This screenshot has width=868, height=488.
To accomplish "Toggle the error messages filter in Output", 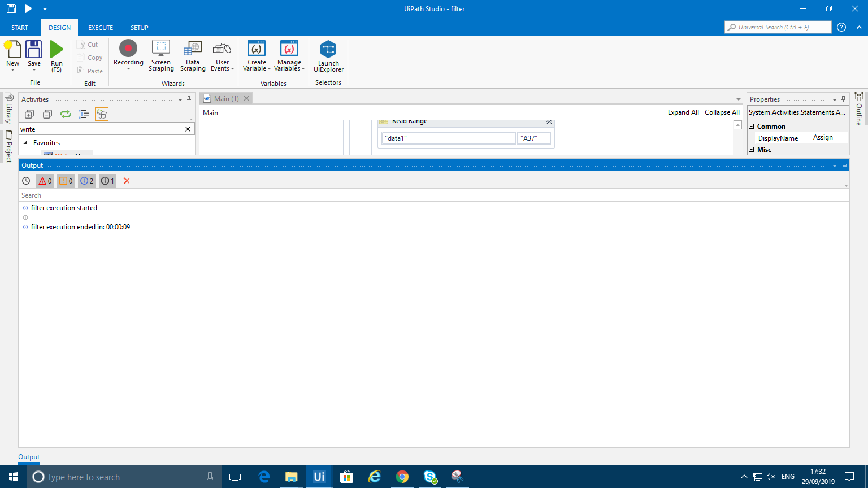I will pos(45,181).
